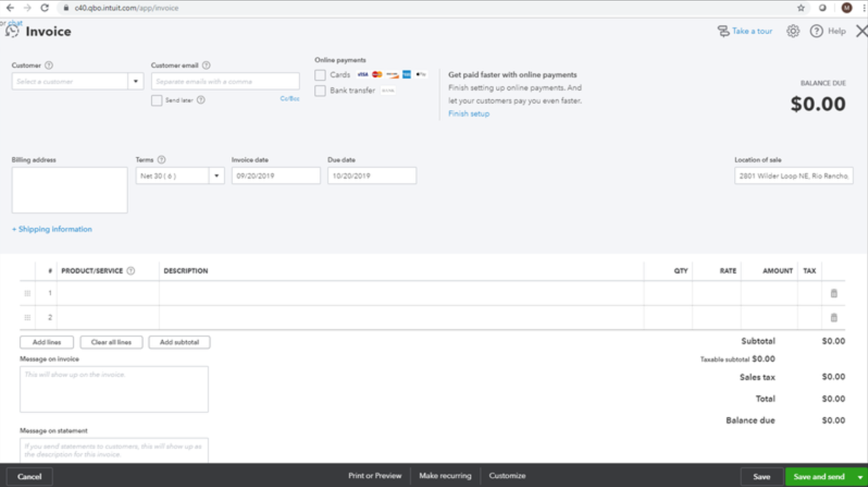Expand Save and send options arrow

[x=859, y=477]
